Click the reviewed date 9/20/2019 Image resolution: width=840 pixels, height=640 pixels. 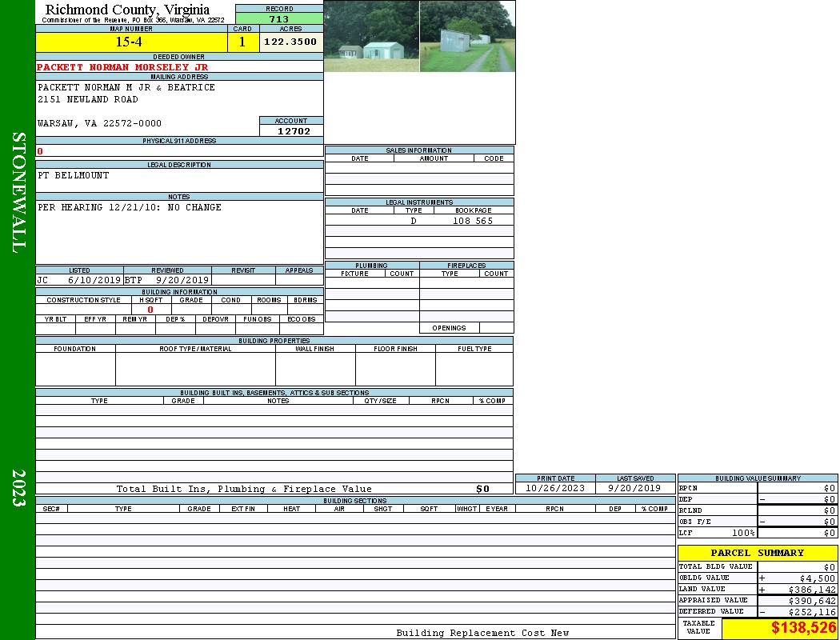click(182, 280)
